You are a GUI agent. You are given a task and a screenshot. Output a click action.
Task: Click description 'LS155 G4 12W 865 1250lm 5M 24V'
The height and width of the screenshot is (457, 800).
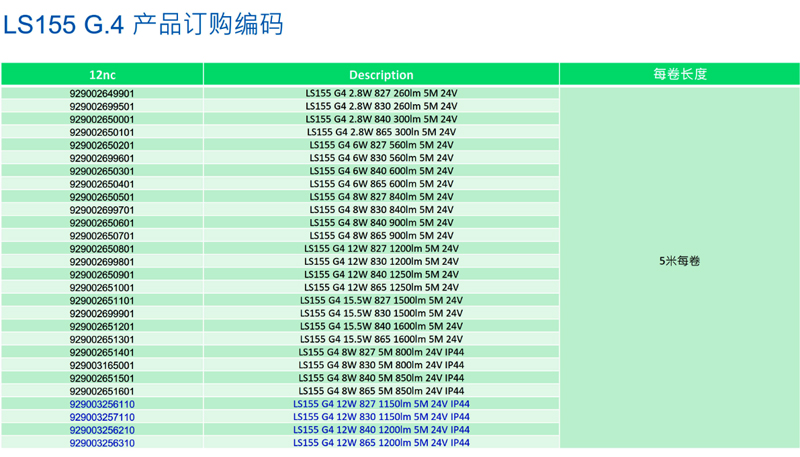point(381,287)
